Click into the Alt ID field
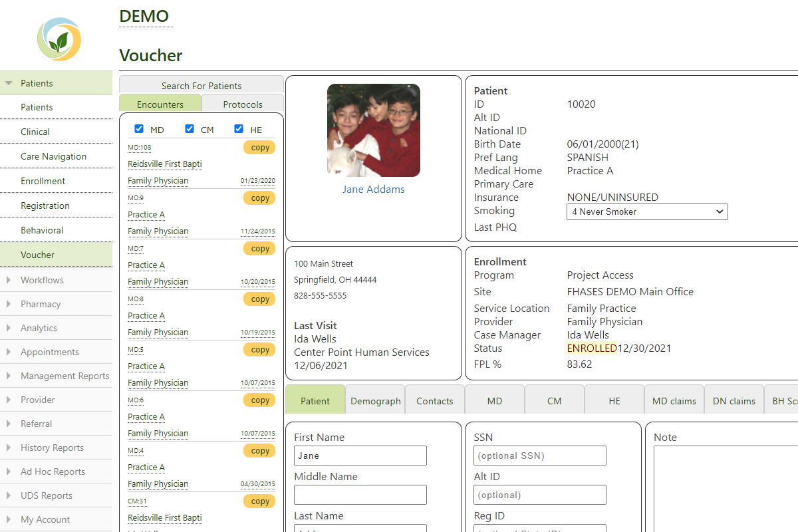Screen dimensions: 798x532 pyautogui.click(x=540, y=495)
